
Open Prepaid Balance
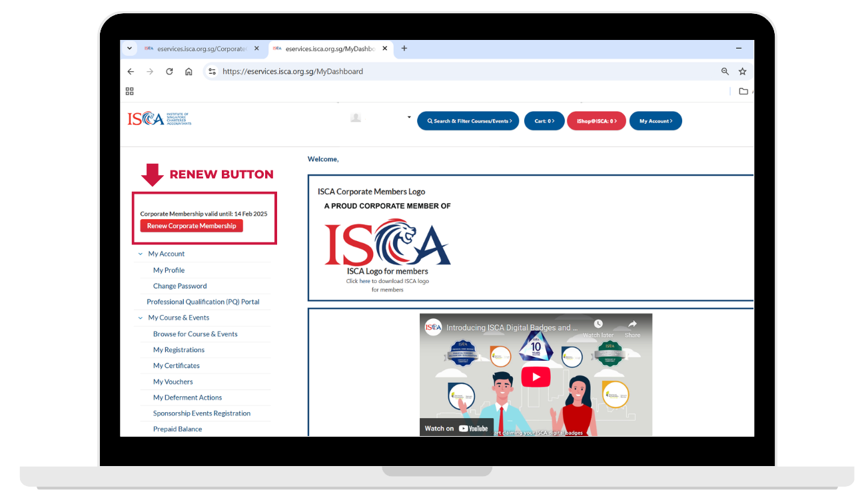click(177, 429)
